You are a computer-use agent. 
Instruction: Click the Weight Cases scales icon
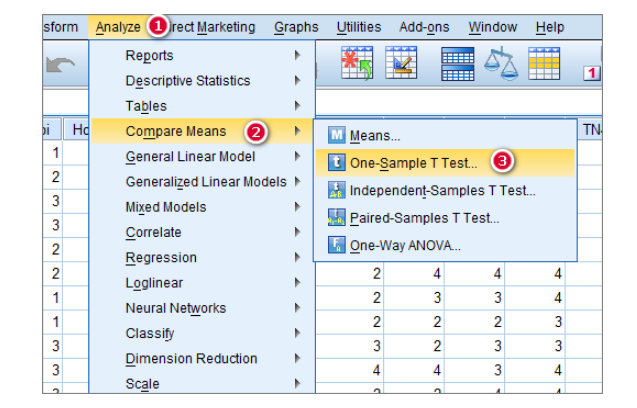click(x=501, y=63)
